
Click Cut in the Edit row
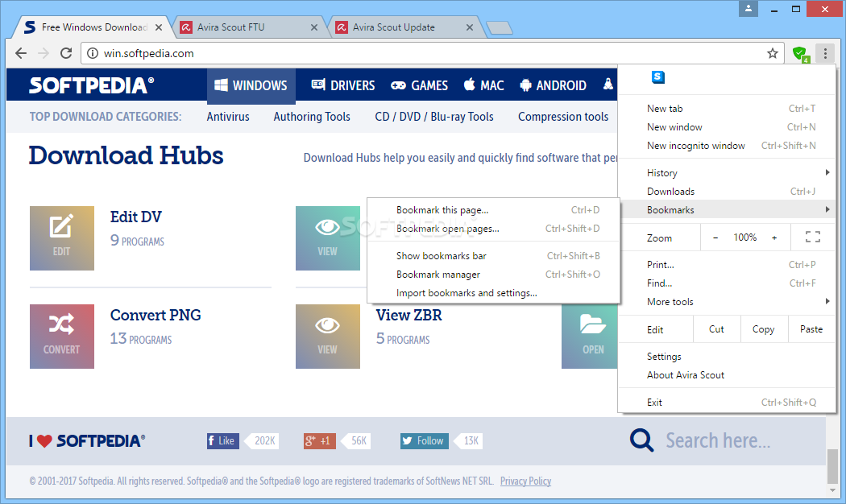[716, 329]
